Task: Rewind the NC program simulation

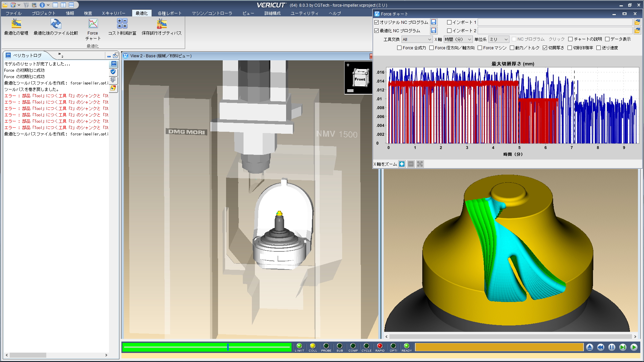Action: [x=601, y=347]
